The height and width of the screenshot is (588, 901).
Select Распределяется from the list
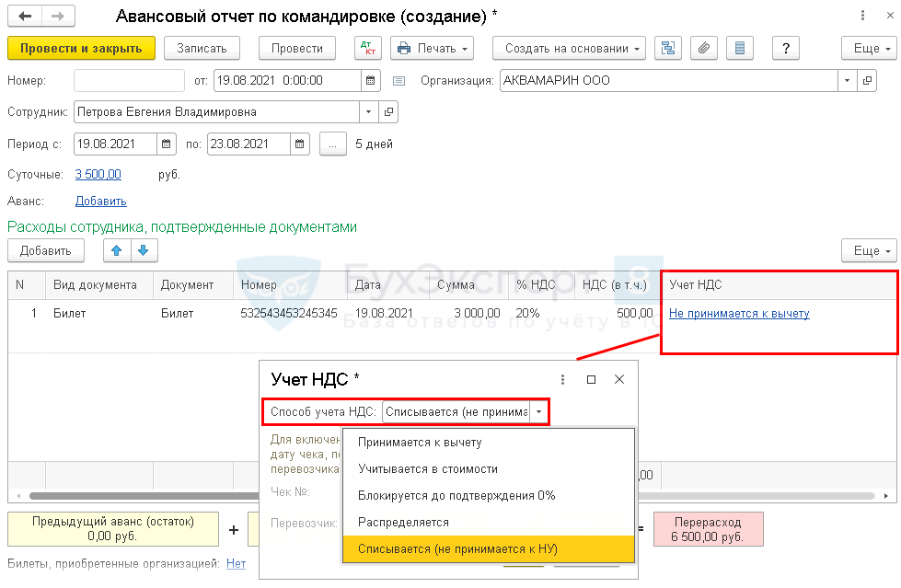pos(403,522)
